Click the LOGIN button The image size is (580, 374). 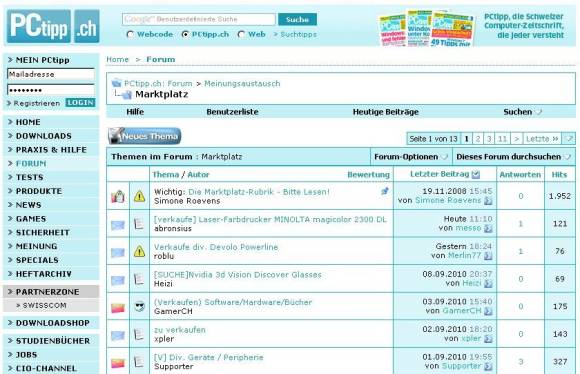point(80,102)
